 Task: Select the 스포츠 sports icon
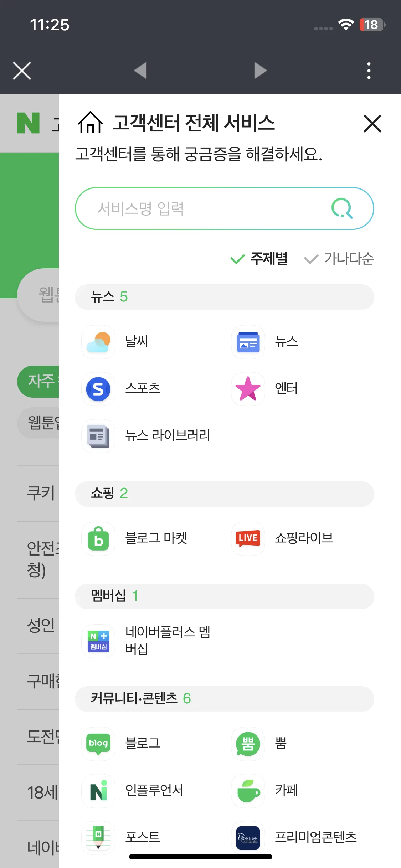(x=98, y=389)
